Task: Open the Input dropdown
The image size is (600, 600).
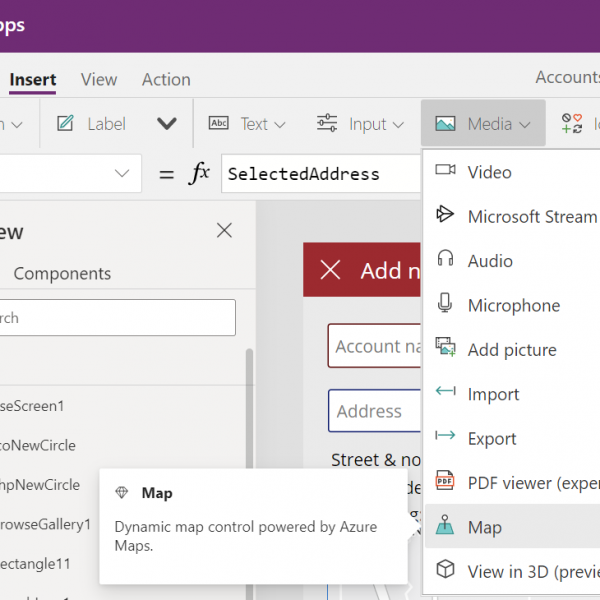Action: click(x=377, y=124)
